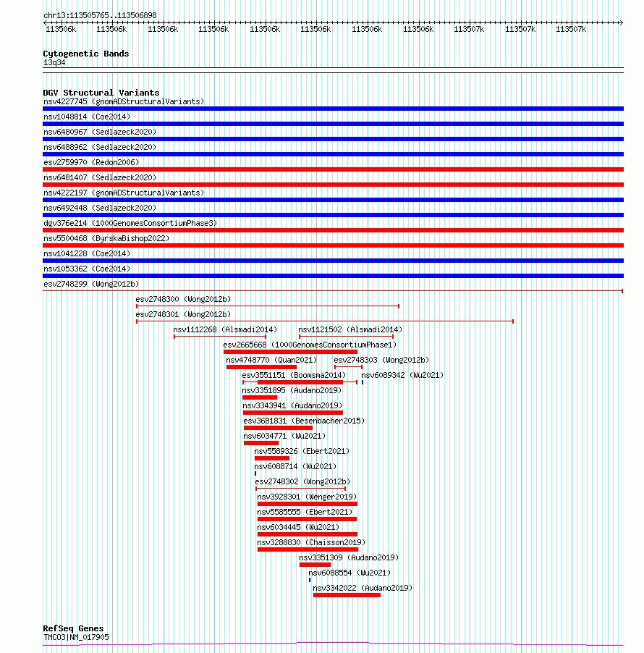
Task: Click label nsv6492448 (Sedlazeck2020)
Action: point(100,208)
